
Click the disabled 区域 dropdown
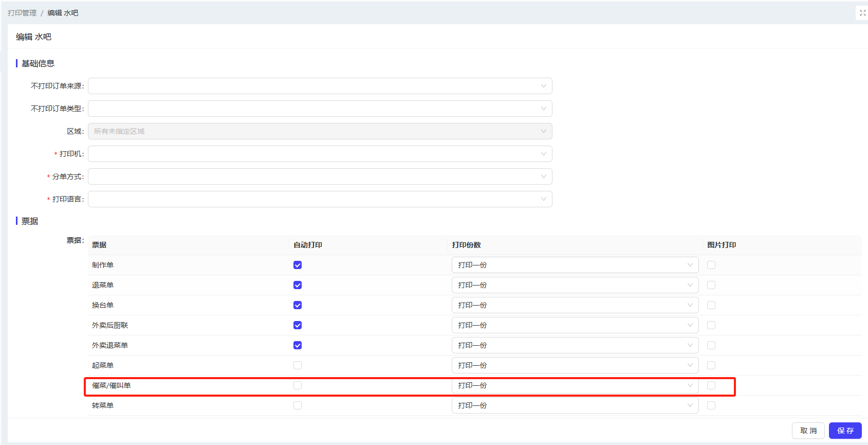click(320, 131)
